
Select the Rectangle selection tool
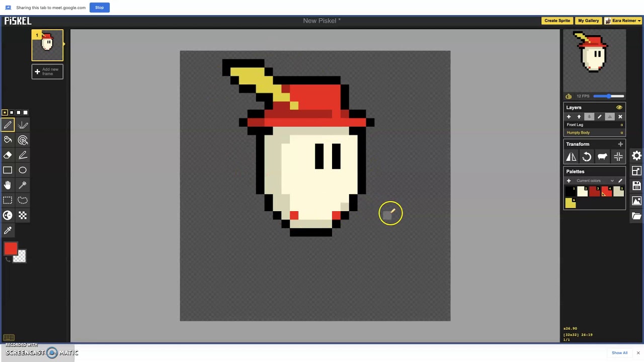tap(8, 200)
